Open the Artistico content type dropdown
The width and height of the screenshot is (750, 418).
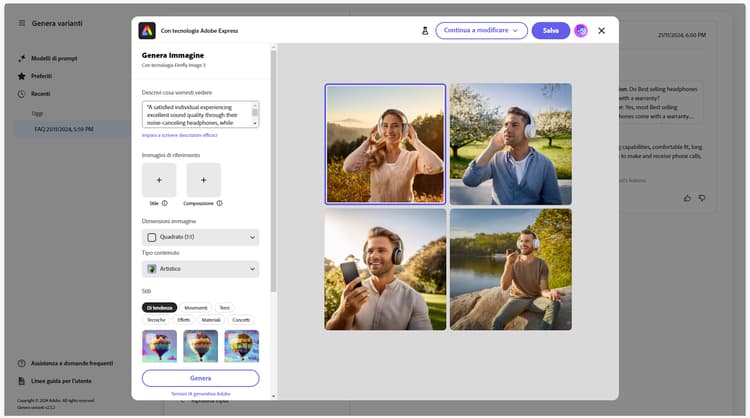point(200,269)
